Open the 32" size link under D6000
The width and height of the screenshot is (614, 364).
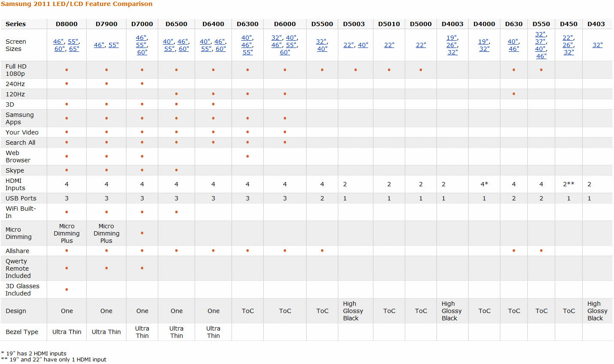[x=277, y=38]
